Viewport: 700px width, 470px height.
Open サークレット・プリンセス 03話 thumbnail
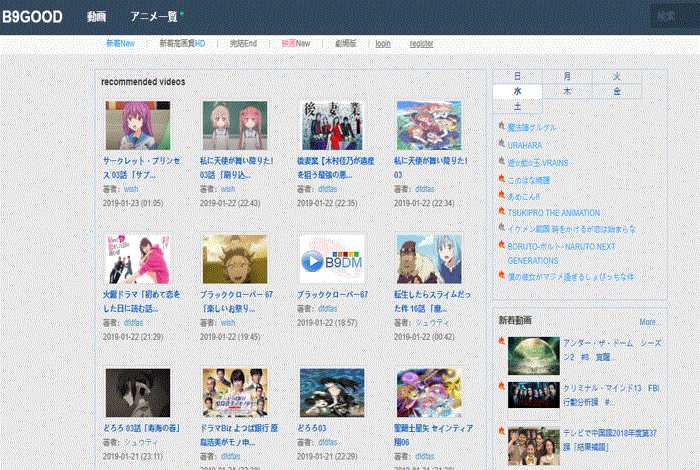(x=137, y=125)
